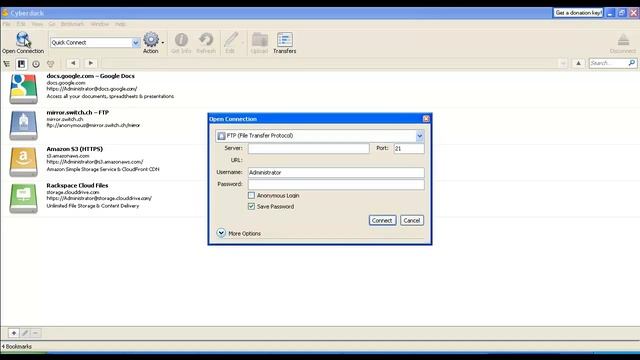Open the Action dropdown arrow
The width and height of the screenshot is (640, 360).
[x=163, y=42]
